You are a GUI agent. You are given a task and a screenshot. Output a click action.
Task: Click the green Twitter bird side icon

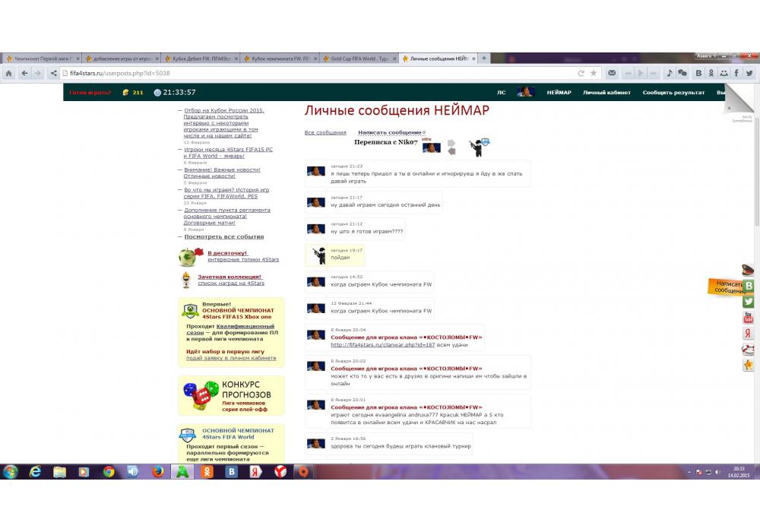pos(748,302)
